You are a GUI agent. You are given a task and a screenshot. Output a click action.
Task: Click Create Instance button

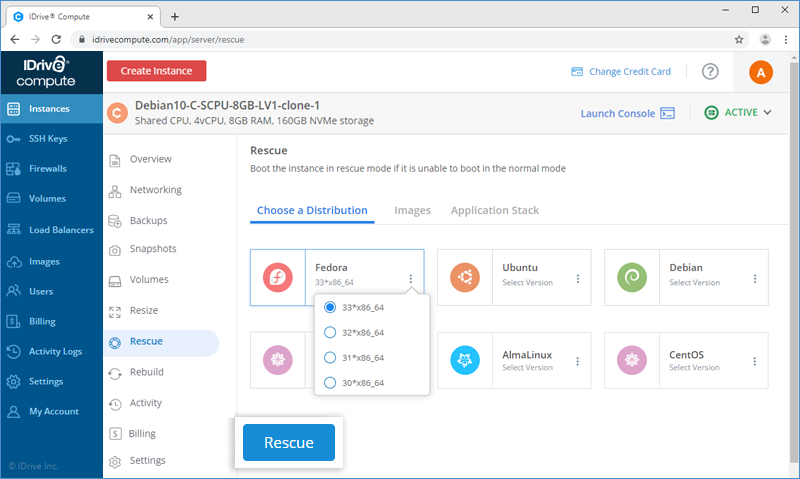coord(156,71)
